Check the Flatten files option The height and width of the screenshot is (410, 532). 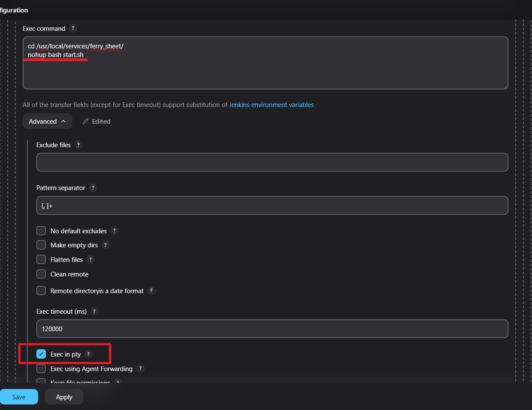pyautogui.click(x=41, y=259)
